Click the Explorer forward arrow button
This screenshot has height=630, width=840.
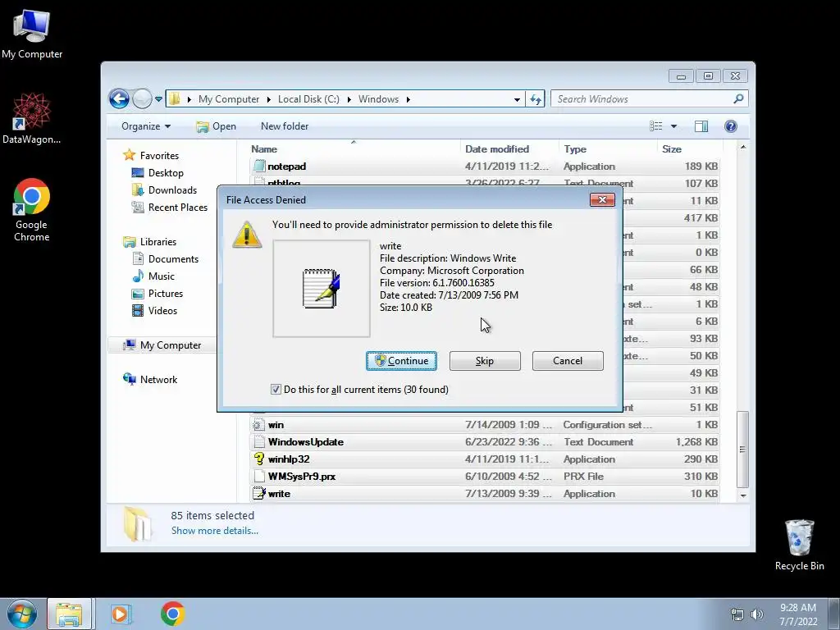[x=142, y=98]
